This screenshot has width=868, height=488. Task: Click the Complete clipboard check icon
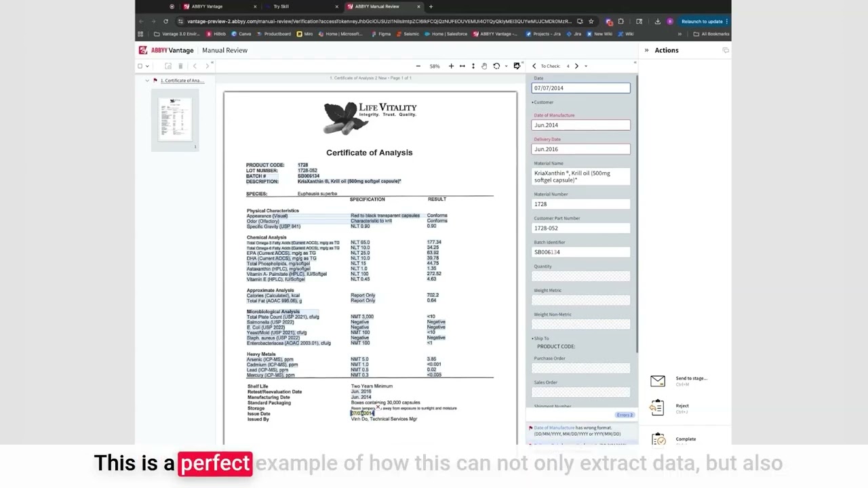[x=658, y=440]
